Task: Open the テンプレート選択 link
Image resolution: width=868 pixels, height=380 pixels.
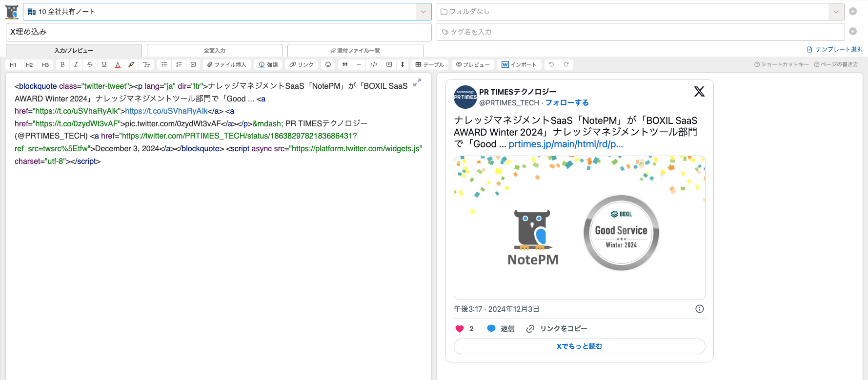Action: pos(835,49)
